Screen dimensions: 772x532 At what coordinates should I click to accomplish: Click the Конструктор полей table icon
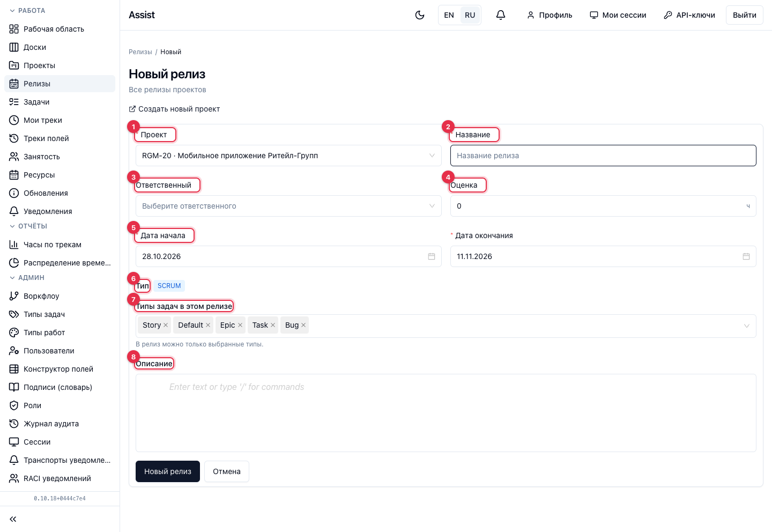click(x=14, y=369)
